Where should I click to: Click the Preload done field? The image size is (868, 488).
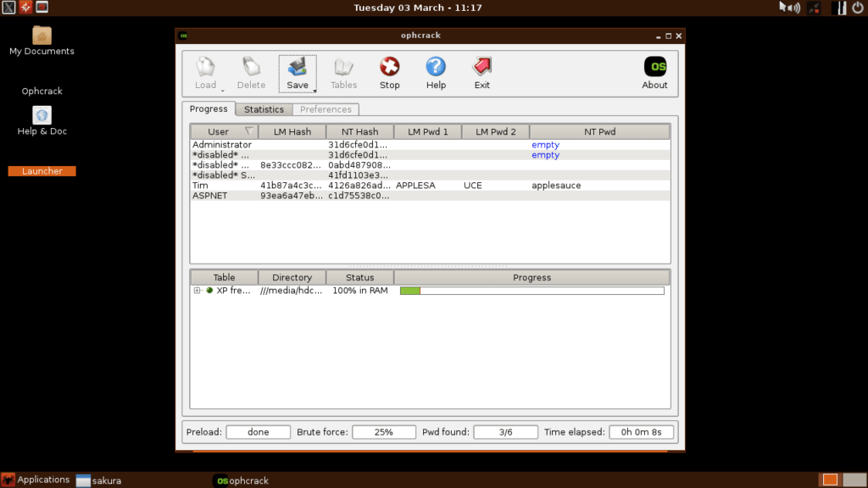pos(258,432)
